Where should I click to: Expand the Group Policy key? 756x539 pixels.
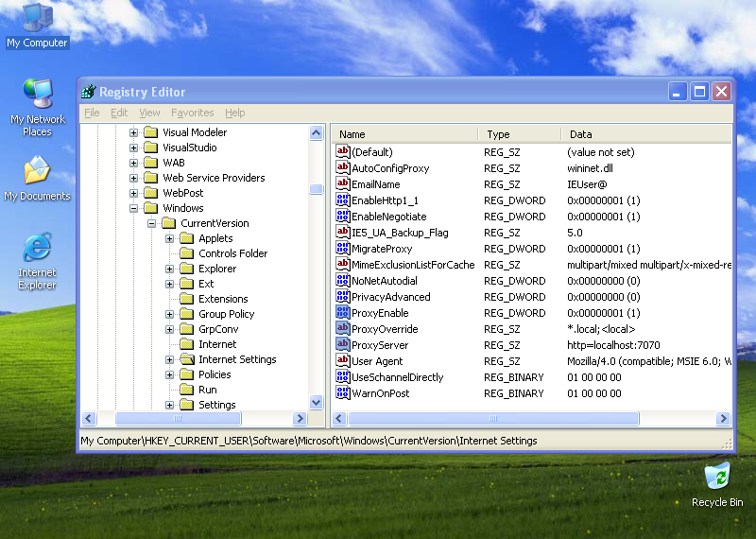pos(169,314)
